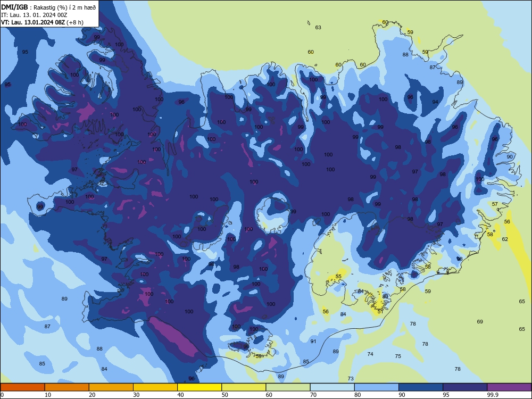This screenshot has width=532, height=399.
Task: Click the dark orange 0–10 legend swatch
Action: pos(22,387)
